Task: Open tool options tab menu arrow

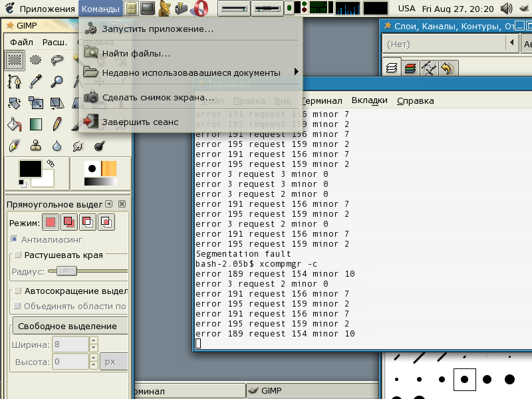Action: tap(108, 204)
